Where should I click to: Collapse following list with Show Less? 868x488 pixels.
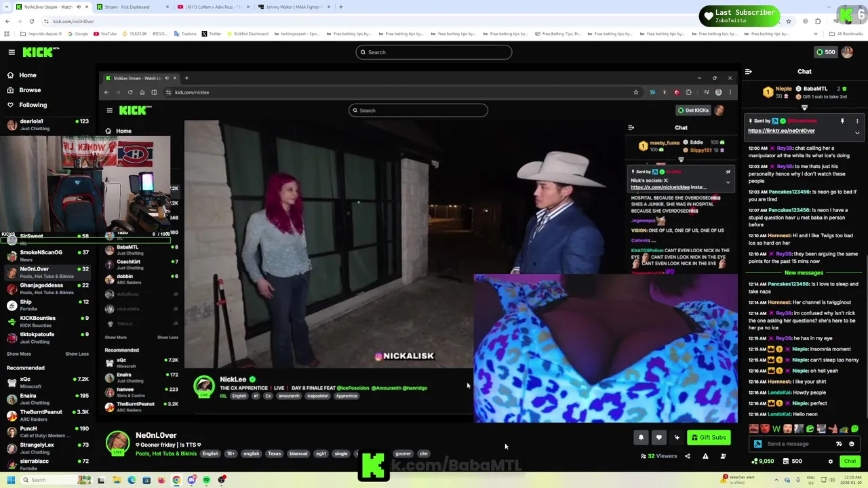(x=77, y=354)
